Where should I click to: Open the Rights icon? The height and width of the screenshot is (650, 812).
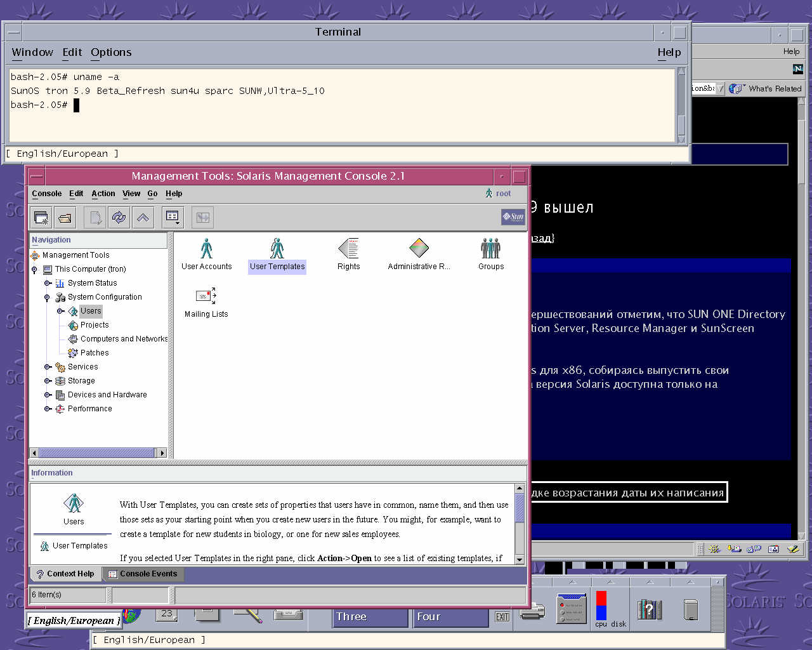[x=348, y=254]
